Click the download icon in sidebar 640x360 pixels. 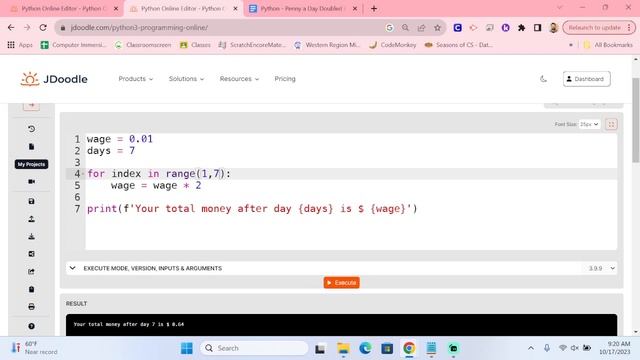[x=31, y=237]
